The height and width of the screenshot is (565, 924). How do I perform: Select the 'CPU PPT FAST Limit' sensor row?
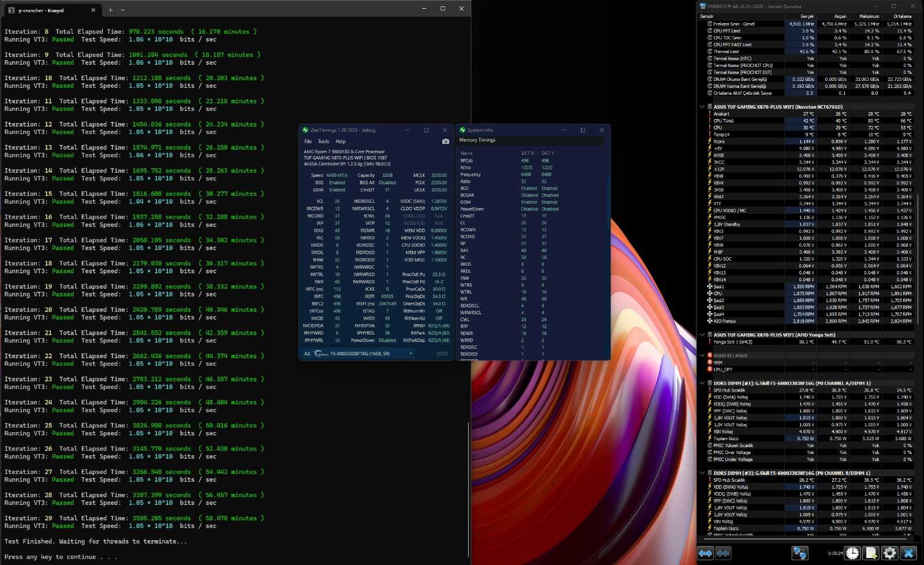point(810,44)
